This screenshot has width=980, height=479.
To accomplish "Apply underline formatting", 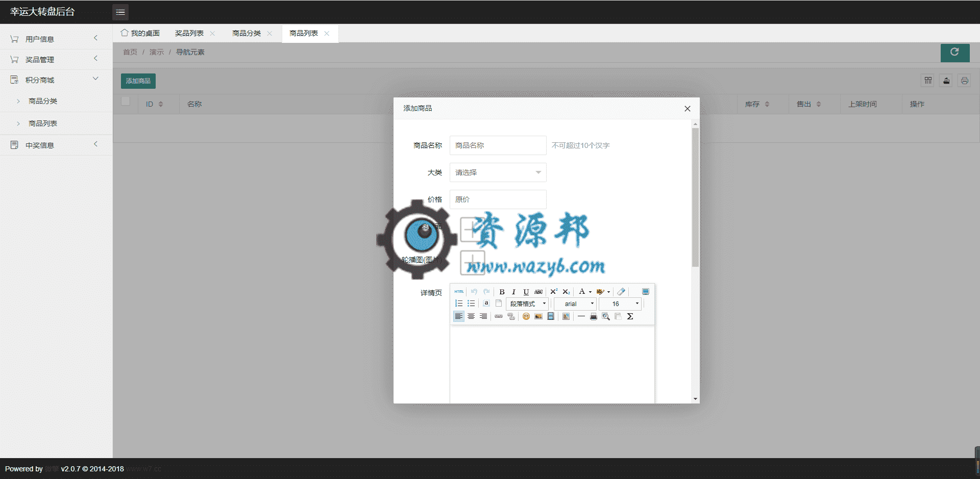I will pyautogui.click(x=526, y=292).
